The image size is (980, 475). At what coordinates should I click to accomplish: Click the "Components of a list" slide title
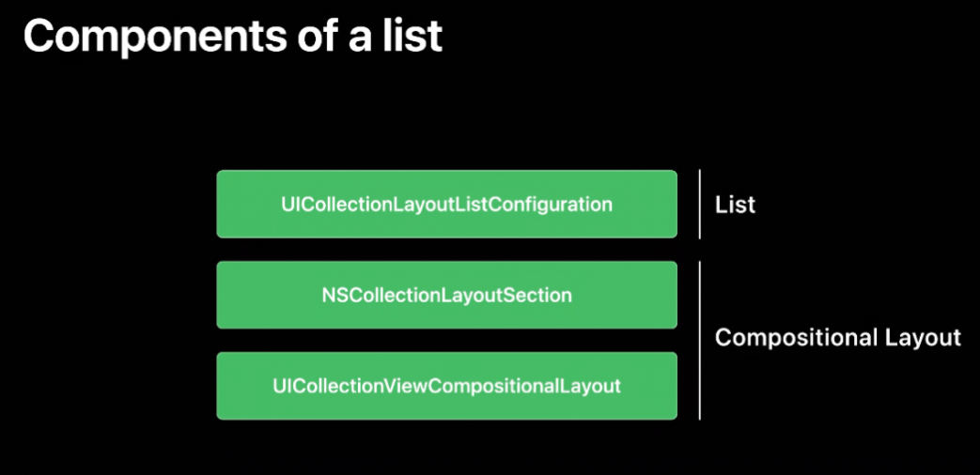coord(232,36)
